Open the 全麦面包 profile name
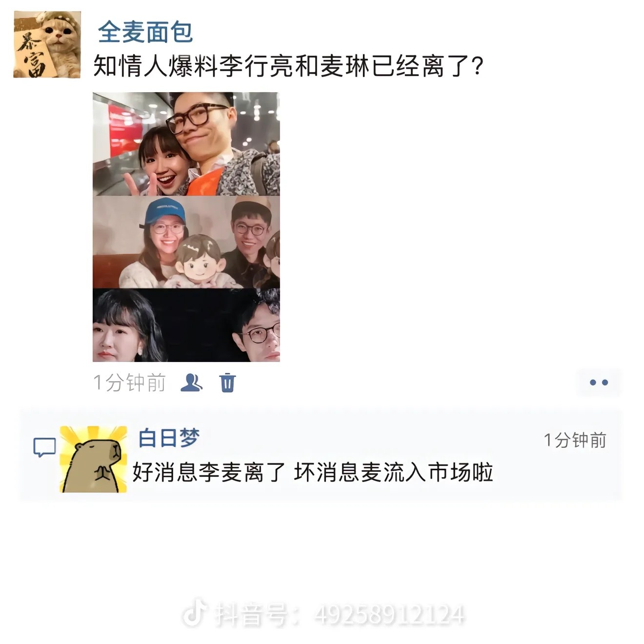The height and width of the screenshot is (644, 644). tap(145, 33)
